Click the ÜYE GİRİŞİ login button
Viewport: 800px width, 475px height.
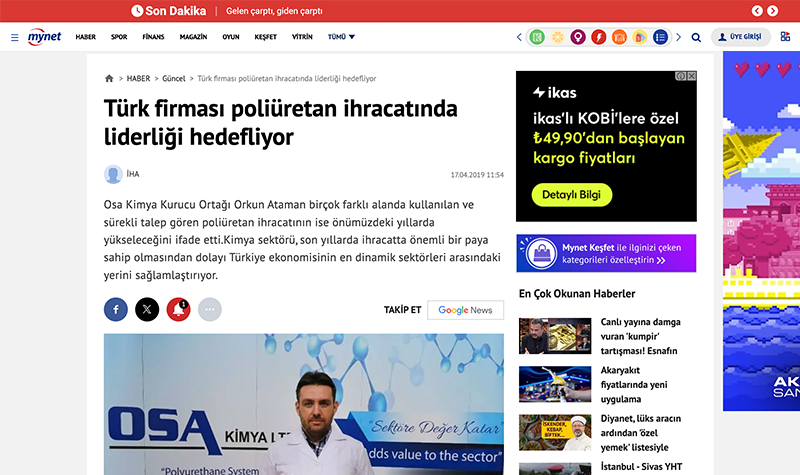pyautogui.click(x=741, y=37)
